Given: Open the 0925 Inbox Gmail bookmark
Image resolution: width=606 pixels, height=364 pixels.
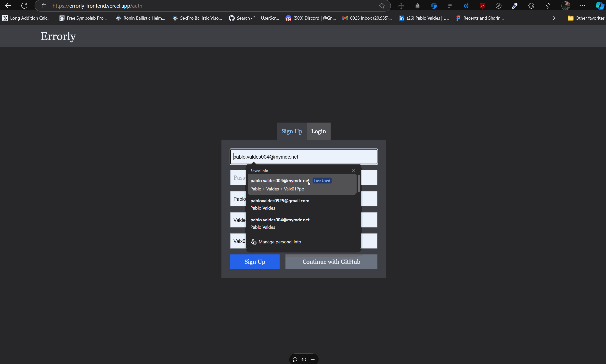Looking at the screenshot, I should (x=367, y=18).
